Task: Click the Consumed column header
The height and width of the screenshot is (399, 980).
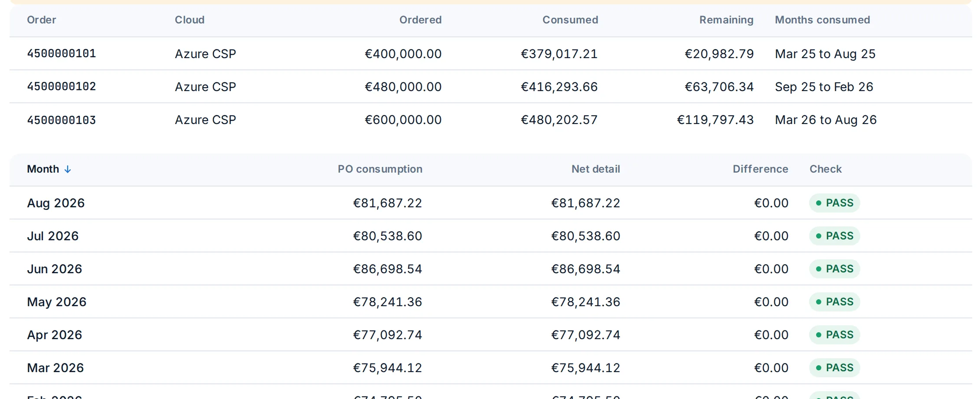Action: (570, 20)
